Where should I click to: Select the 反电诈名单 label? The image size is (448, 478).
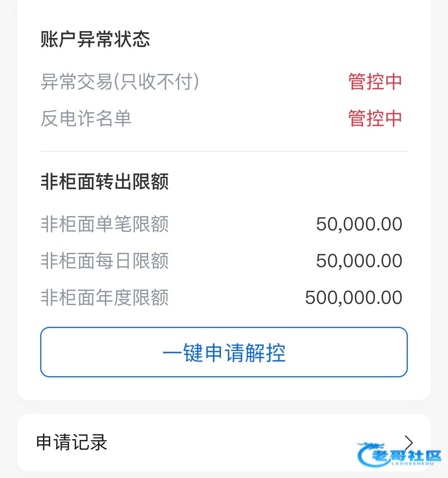click(86, 118)
